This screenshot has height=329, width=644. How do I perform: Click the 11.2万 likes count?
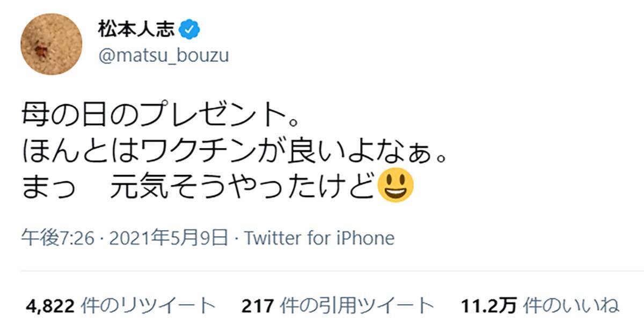pyautogui.click(x=489, y=306)
